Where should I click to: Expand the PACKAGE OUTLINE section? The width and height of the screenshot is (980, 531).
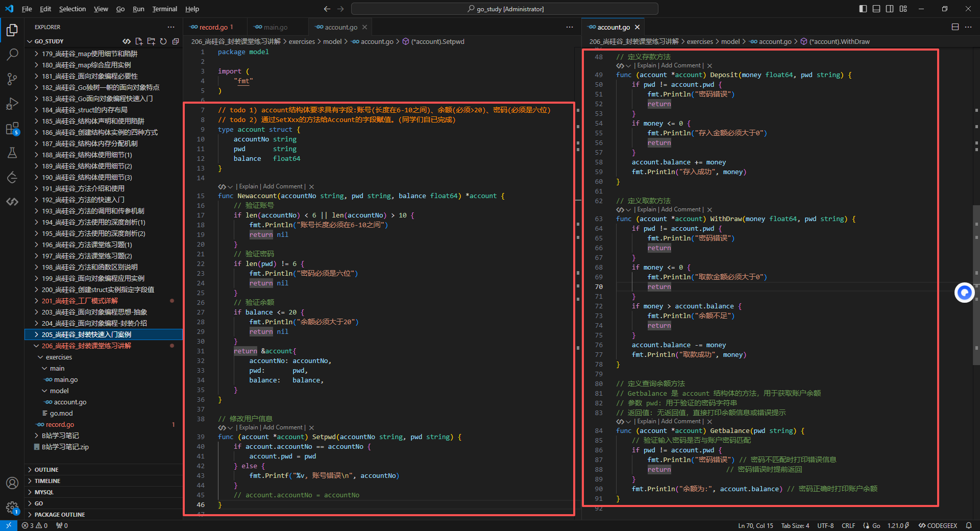click(104, 515)
